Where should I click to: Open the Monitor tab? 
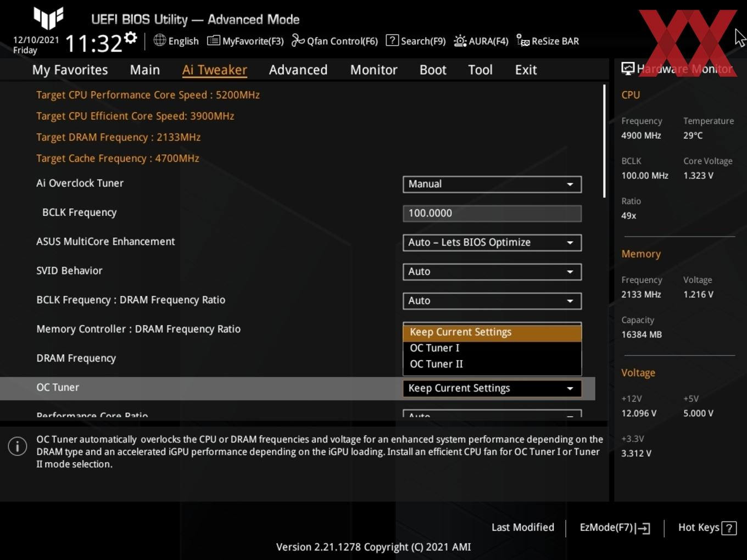(374, 70)
